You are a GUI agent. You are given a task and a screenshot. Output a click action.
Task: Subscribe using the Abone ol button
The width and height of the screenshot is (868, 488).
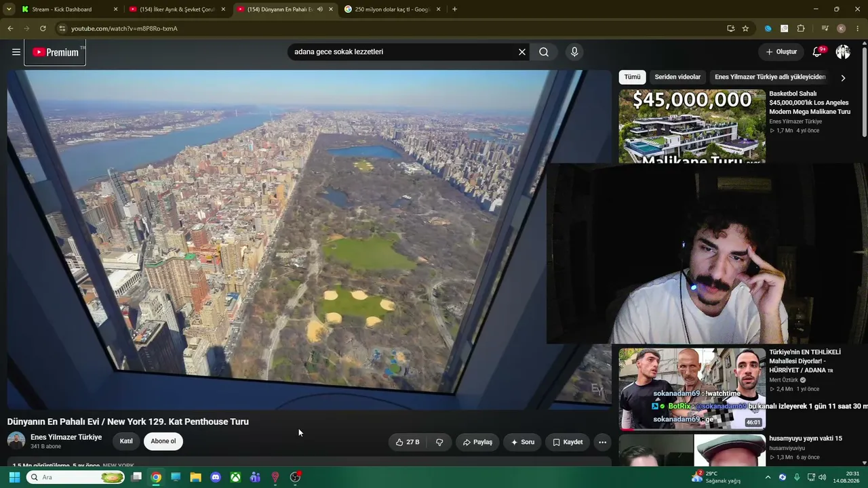(x=163, y=441)
